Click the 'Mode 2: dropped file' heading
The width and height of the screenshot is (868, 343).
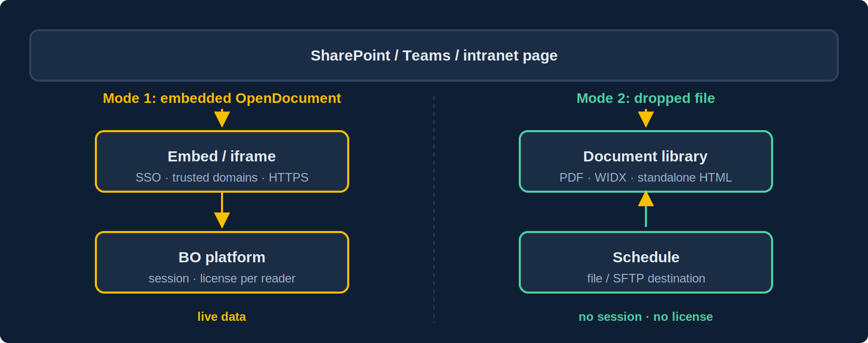[646, 98]
